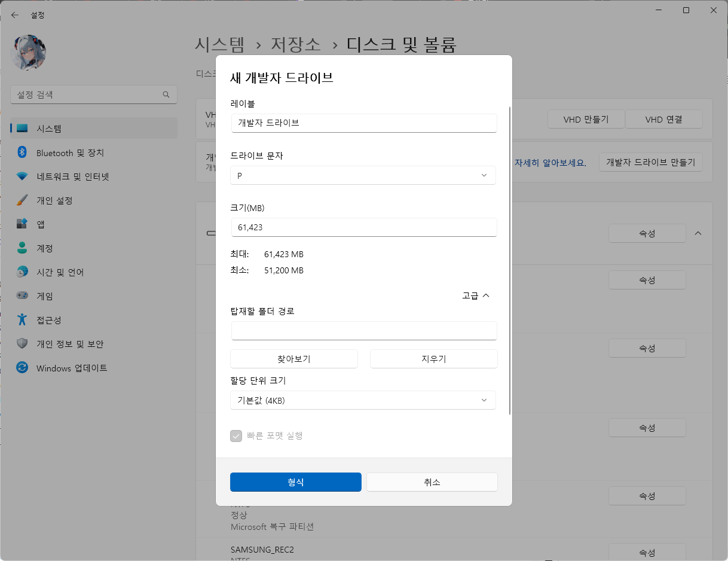Click the Bluetooth icon in sidebar
The width and height of the screenshot is (728, 561).
pyautogui.click(x=22, y=153)
